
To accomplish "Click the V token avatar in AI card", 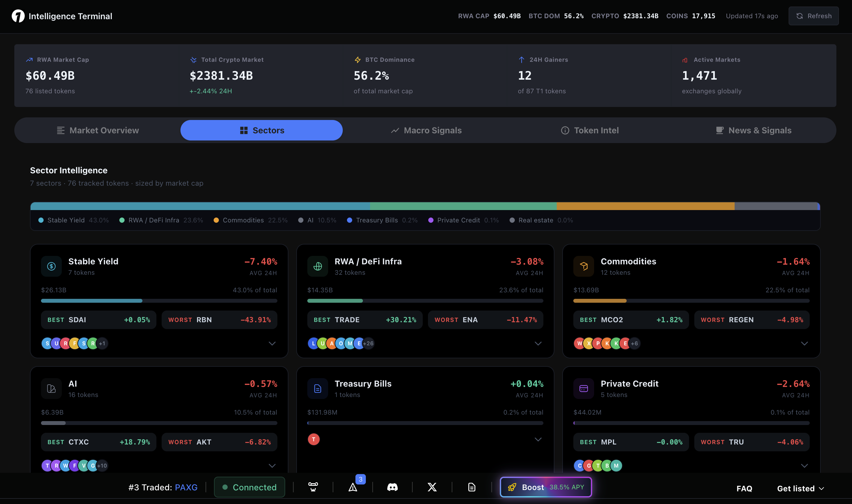I will 84,466.
